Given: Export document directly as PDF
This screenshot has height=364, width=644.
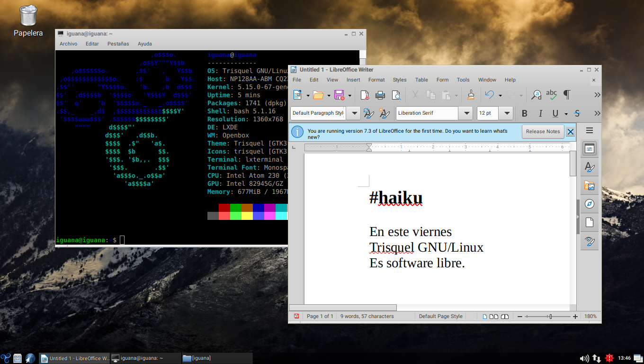Looking at the screenshot, I should tap(365, 95).
